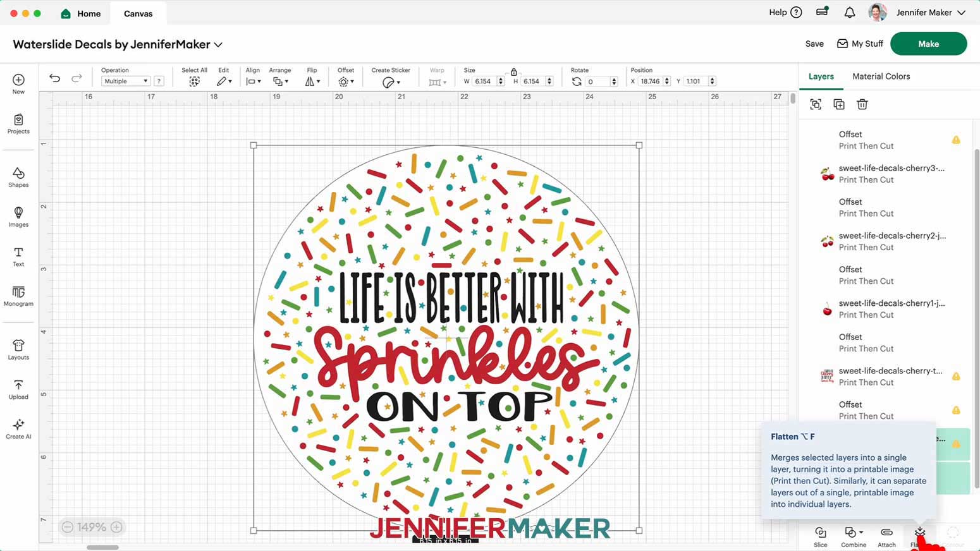Open the Edit dropdown

click(224, 82)
